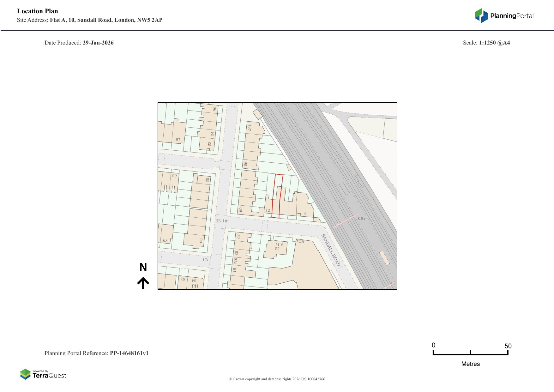This screenshot has height=392, width=554.
Task: Click the bold N compass letter
Action: pos(143,267)
